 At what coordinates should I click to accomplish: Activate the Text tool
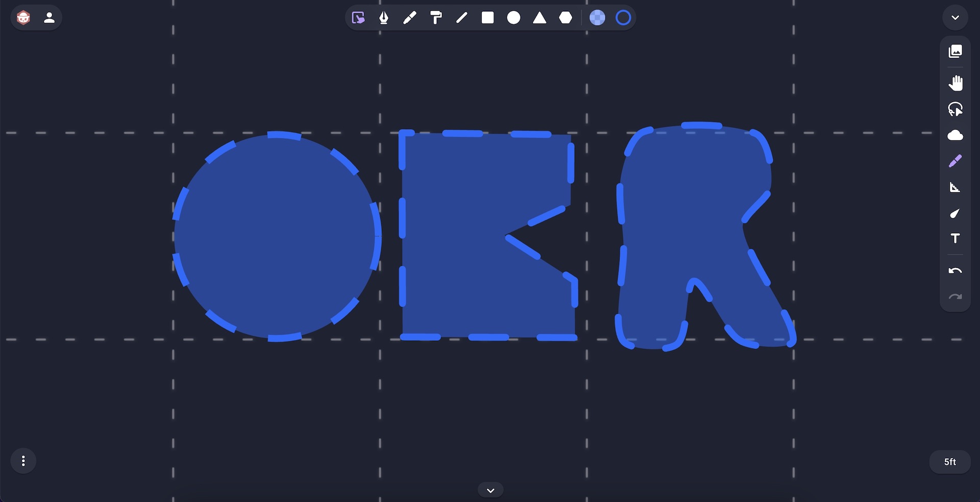pos(955,238)
